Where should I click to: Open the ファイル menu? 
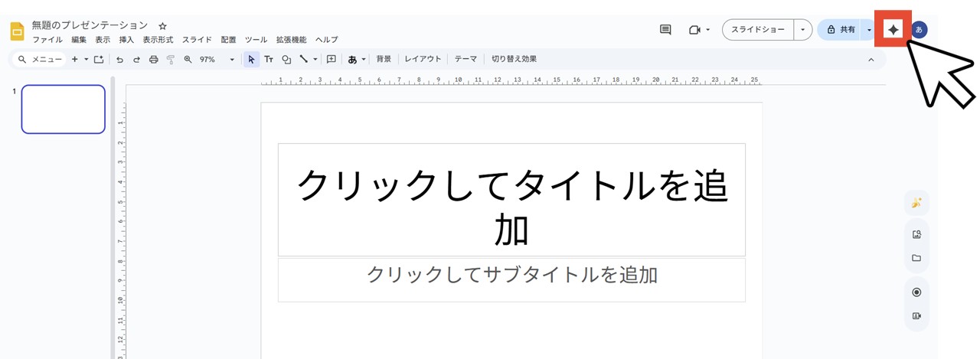tap(47, 40)
